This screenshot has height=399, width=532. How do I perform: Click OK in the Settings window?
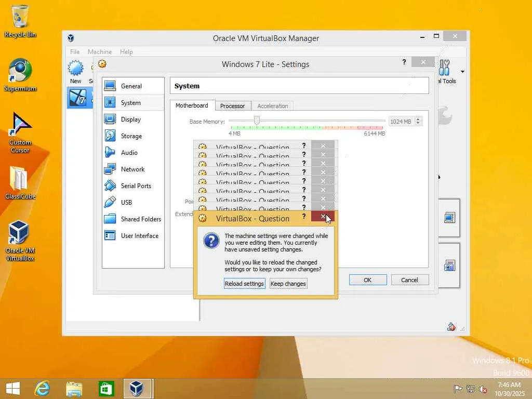368,280
